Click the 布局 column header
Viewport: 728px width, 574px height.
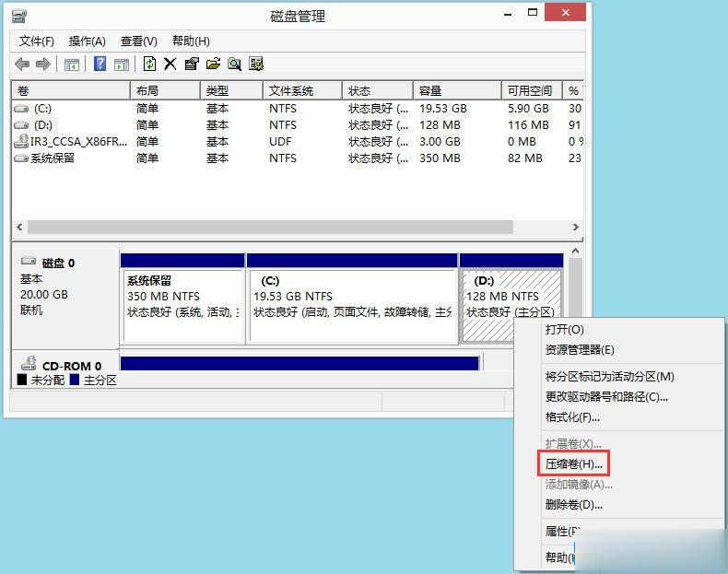click(x=165, y=91)
